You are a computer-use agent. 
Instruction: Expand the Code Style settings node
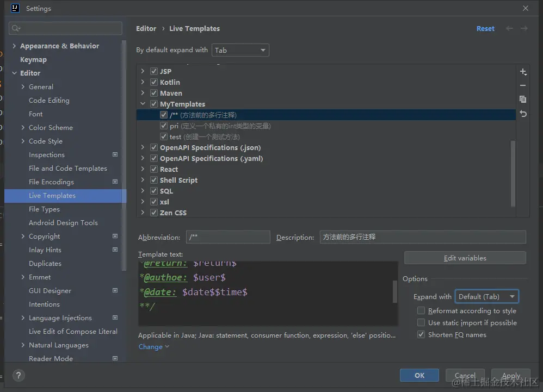point(23,141)
